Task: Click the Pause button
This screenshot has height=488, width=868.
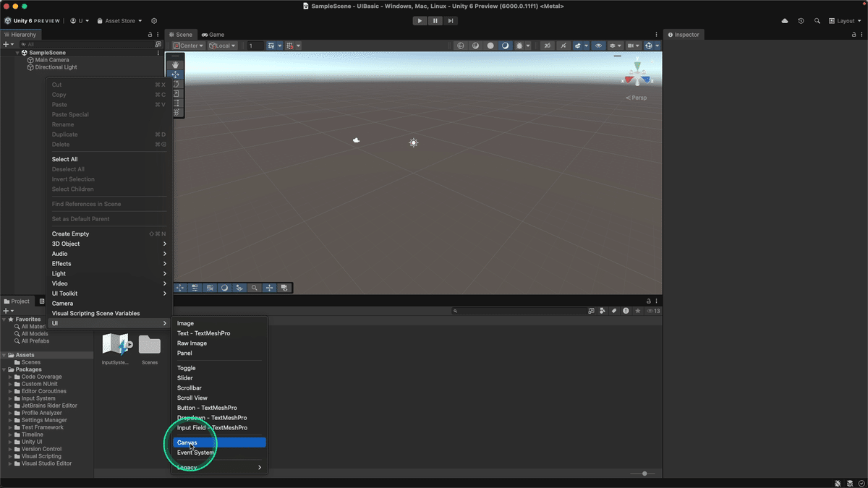Action: click(435, 21)
